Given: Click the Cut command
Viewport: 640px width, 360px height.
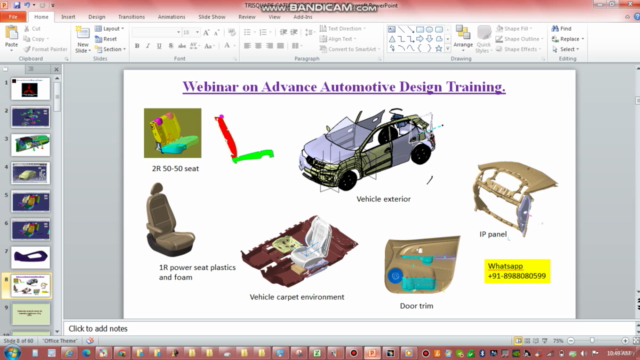Looking at the screenshot, I should point(32,29).
